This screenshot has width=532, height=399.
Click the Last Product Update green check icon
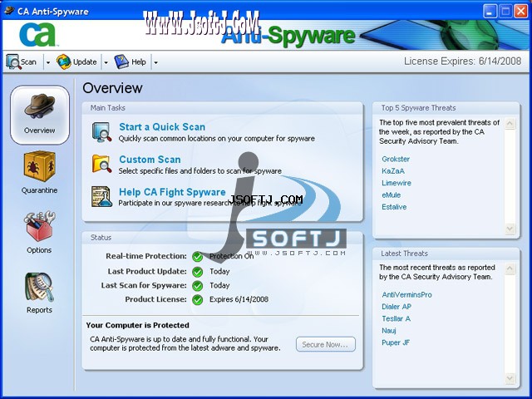197,272
